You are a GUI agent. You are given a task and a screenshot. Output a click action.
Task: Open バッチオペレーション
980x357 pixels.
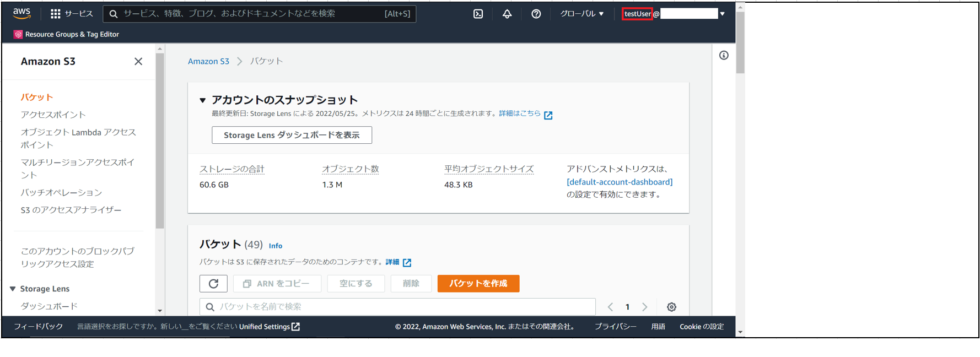coord(61,192)
